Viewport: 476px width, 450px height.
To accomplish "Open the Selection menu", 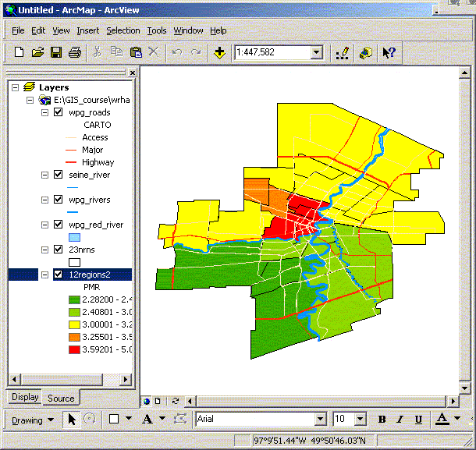I will tap(123, 30).
